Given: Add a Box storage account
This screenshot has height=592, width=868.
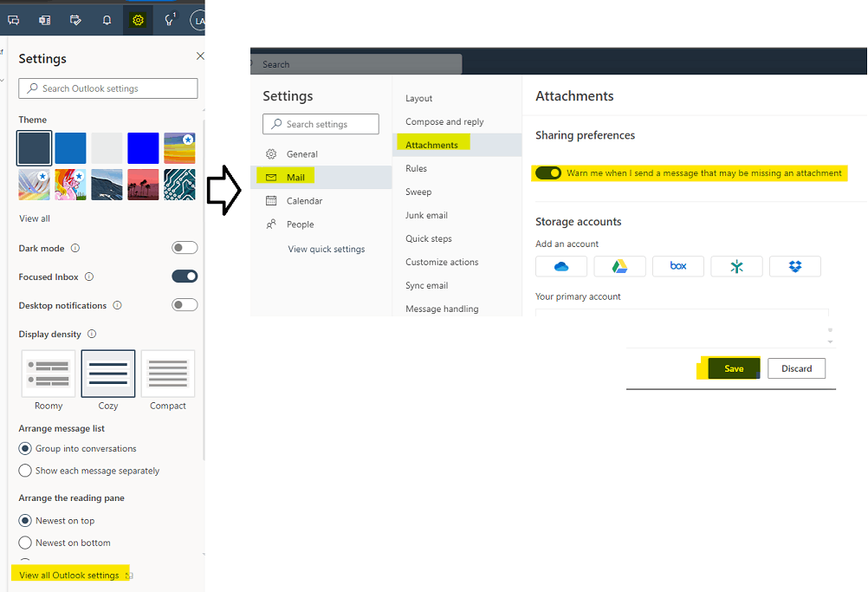Looking at the screenshot, I should pyautogui.click(x=678, y=266).
